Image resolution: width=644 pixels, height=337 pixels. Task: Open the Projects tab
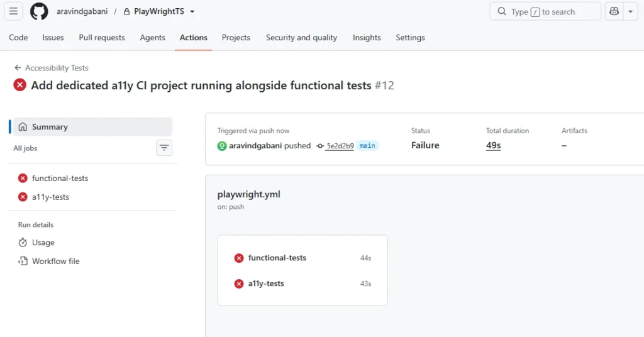[236, 37]
